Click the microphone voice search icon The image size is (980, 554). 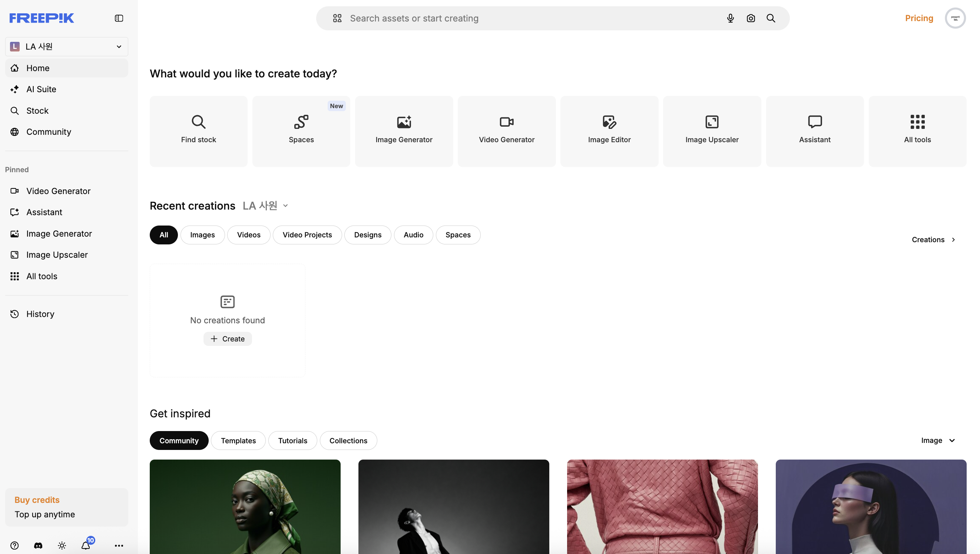pyautogui.click(x=730, y=18)
